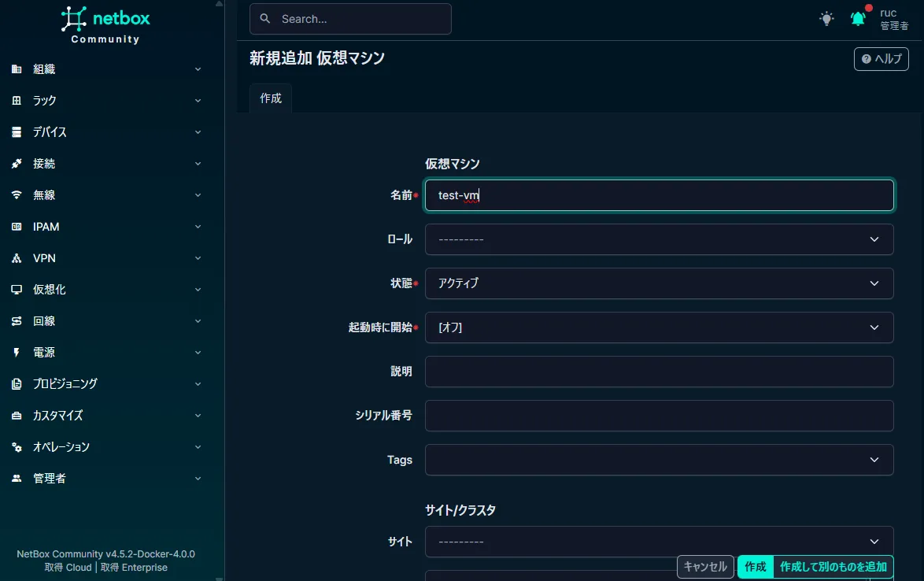Expand the 接続 menu chevron

[x=198, y=164]
